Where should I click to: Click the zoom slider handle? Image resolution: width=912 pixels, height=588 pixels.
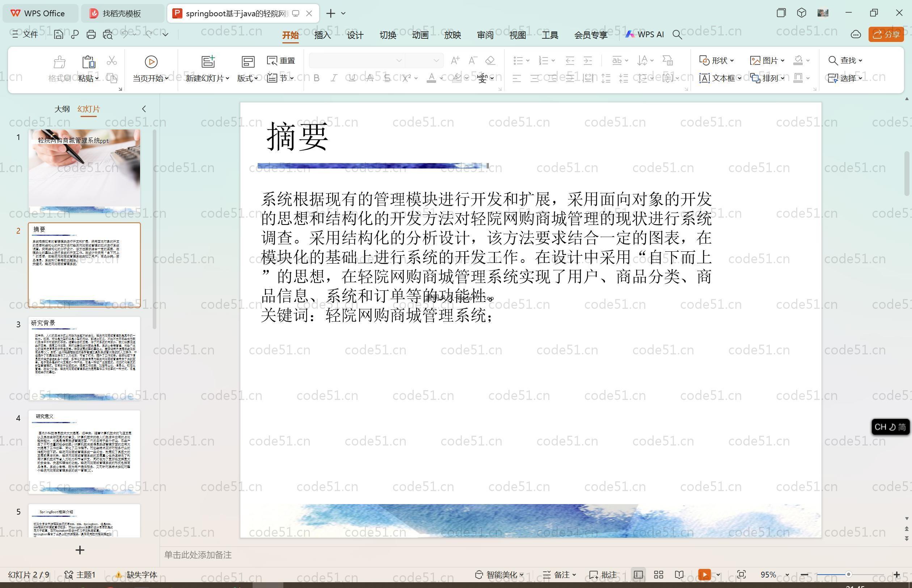tap(848, 575)
